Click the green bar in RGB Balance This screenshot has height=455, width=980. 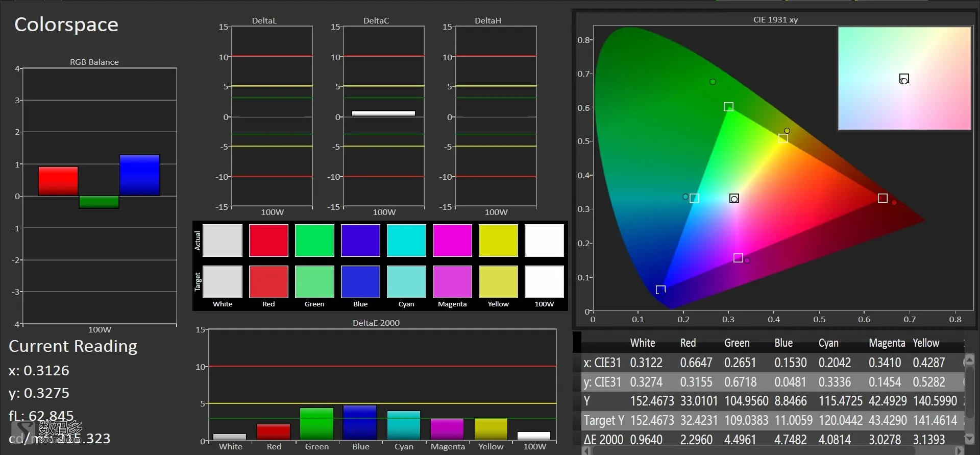pyautogui.click(x=99, y=202)
